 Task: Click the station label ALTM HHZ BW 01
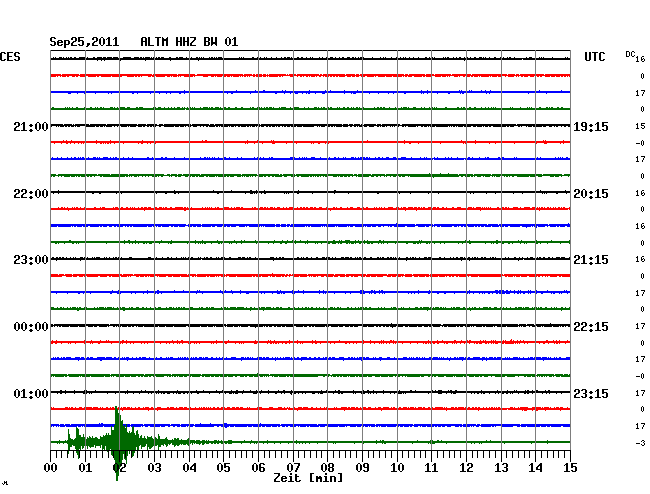tap(189, 42)
